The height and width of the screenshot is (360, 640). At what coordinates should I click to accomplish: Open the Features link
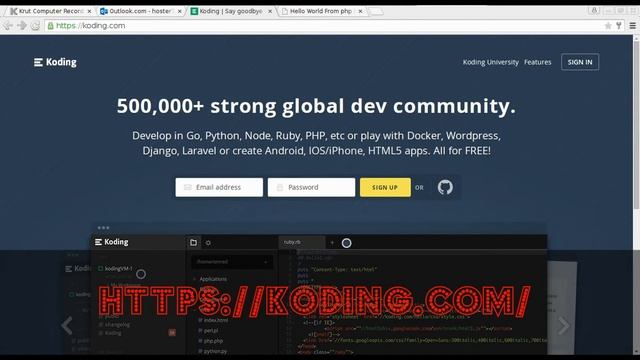click(538, 62)
